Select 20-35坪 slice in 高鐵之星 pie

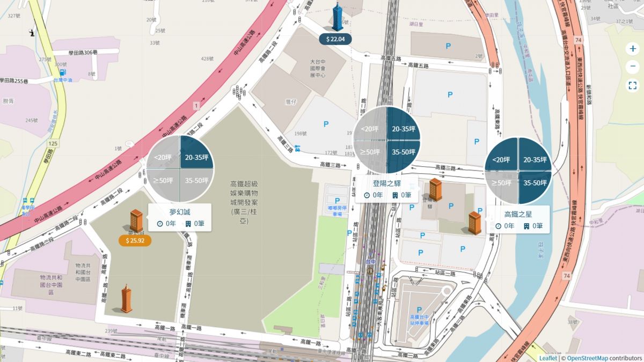click(x=535, y=160)
